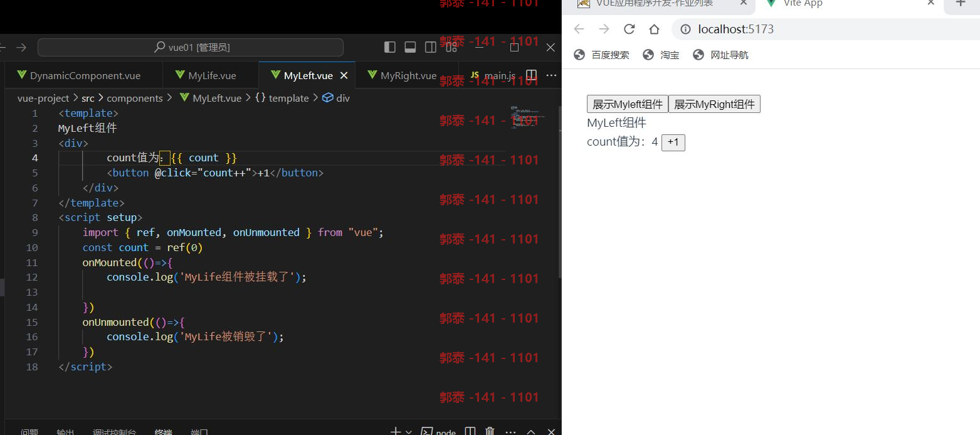Split the terminal pane
This screenshot has width=980, height=435.
(470, 432)
